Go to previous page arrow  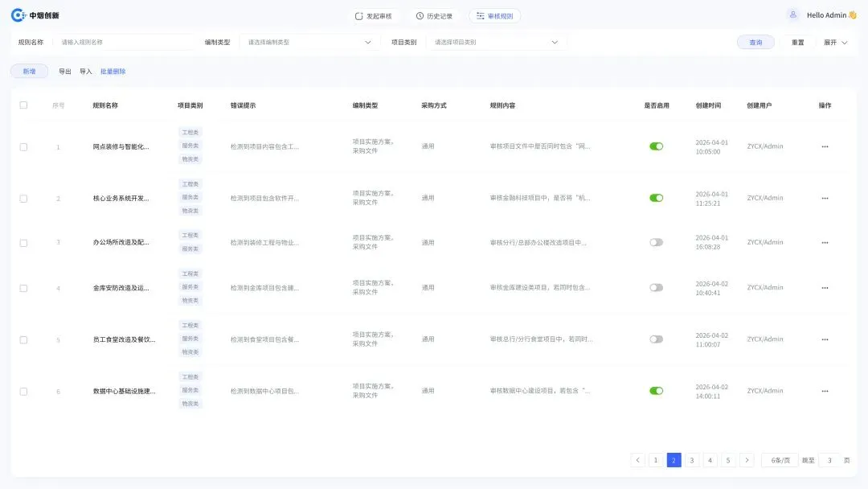637,460
